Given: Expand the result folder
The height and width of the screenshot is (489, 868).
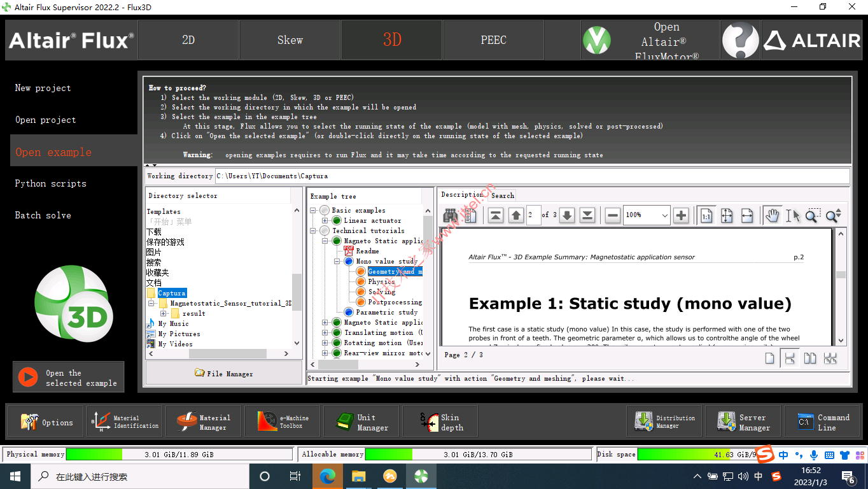Looking at the screenshot, I should (x=164, y=313).
